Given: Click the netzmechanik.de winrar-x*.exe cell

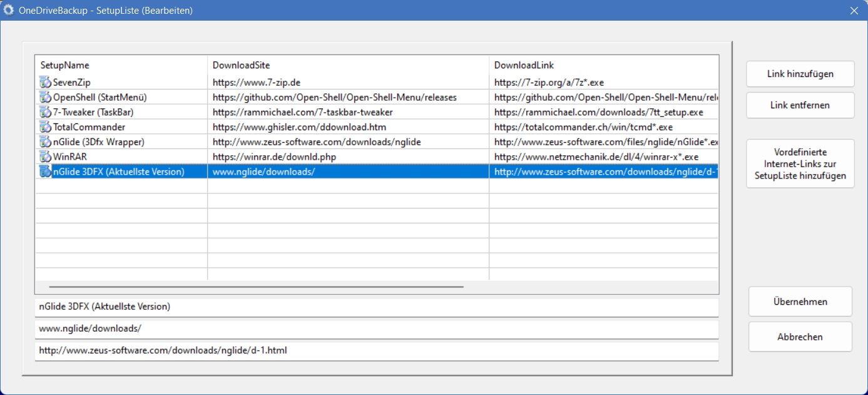Looking at the screenshot, I should click(604, 156).
